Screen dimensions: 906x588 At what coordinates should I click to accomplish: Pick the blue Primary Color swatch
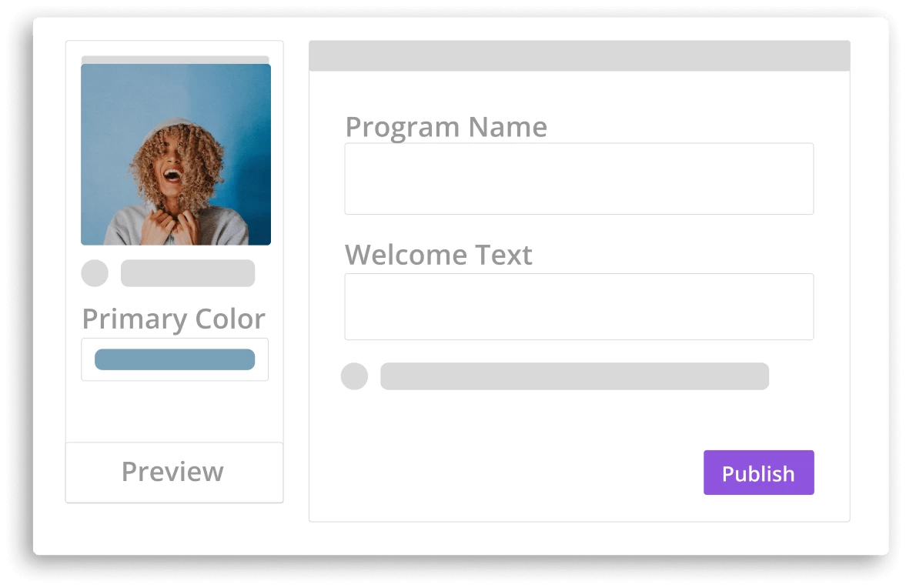point(175,359)
